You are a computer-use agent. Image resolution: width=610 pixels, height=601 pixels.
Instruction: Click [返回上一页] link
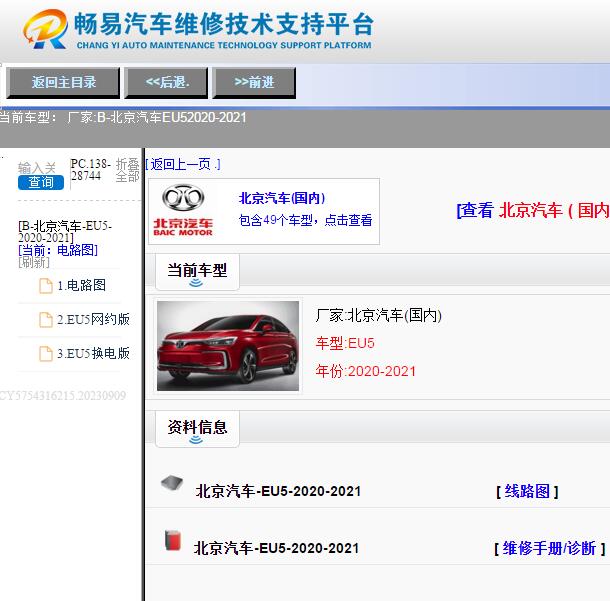[183, 164]
